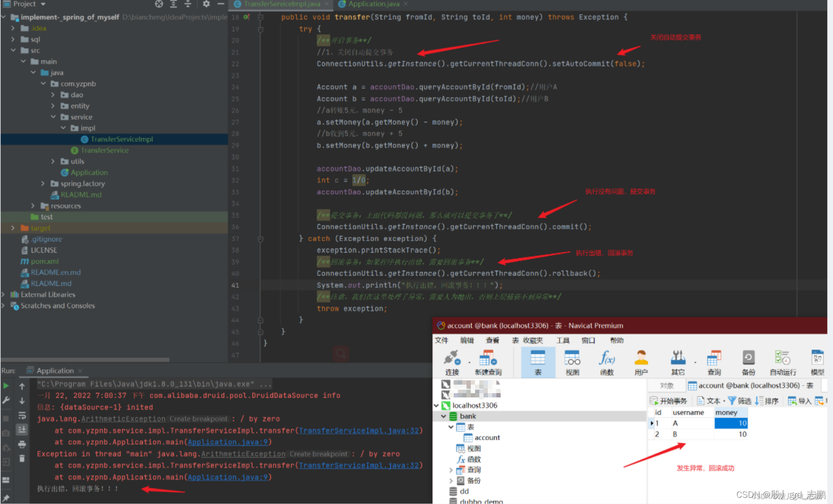The width and height of the screenshot is (833, 504).
Task: Click the Project panel locate target icon
Action: pos(159,4)
